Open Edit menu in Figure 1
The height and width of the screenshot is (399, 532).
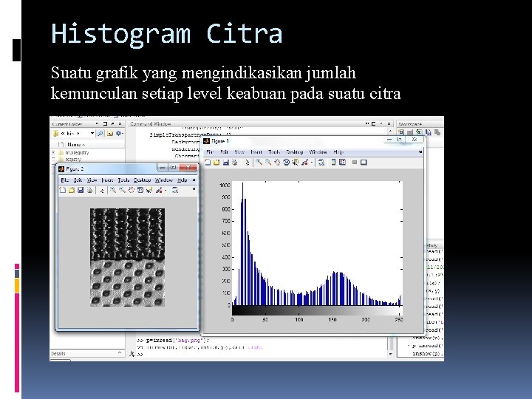[224, 152]
